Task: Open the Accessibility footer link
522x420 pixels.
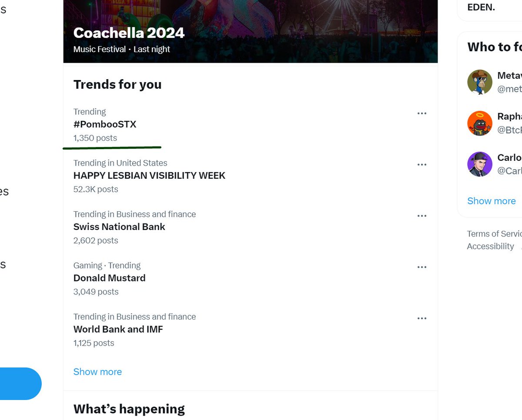Action: [x=490, y=247]
